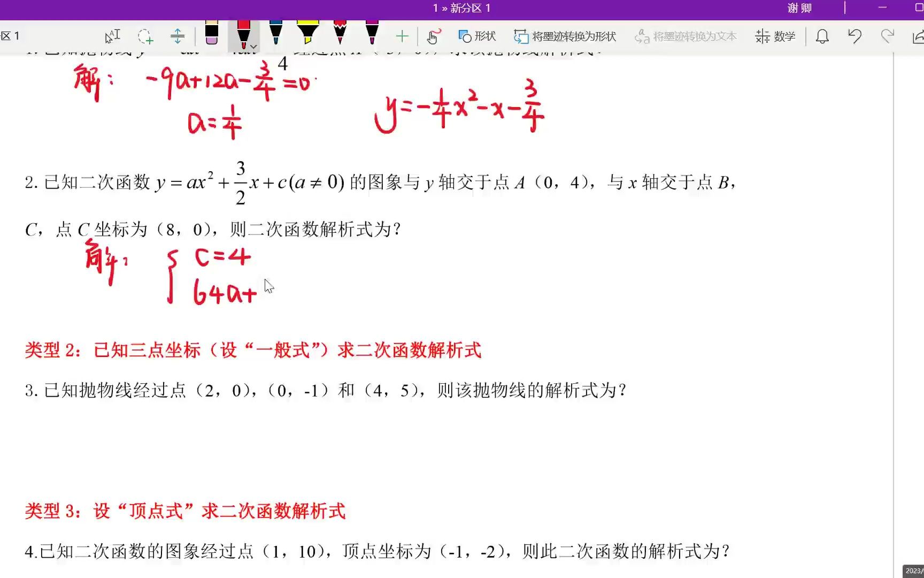Click the Undo icon
This screenshot has width=924, height=578.
point(855,36)
